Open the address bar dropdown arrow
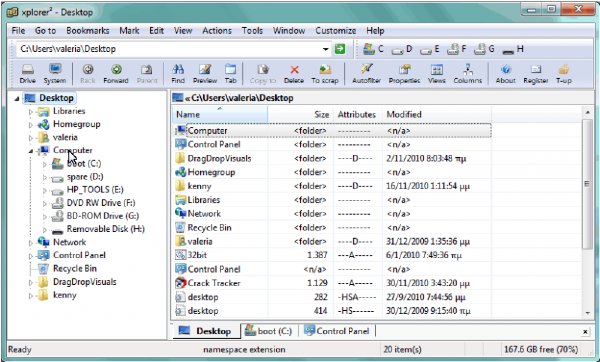 tap(325, 49)
